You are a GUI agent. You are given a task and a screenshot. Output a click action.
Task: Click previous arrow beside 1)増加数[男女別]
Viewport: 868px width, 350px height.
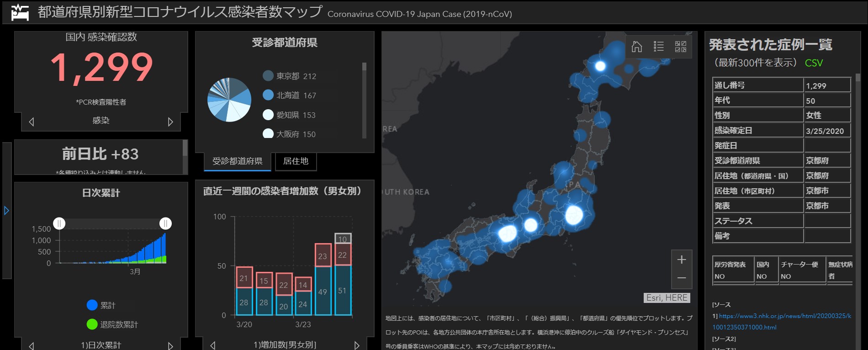click(212, 345)
